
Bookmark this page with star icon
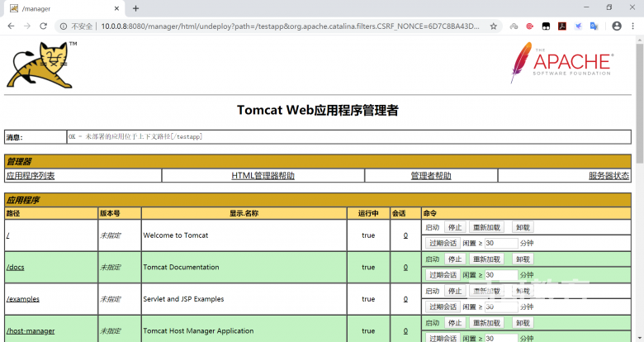click(x=493, y=26)
